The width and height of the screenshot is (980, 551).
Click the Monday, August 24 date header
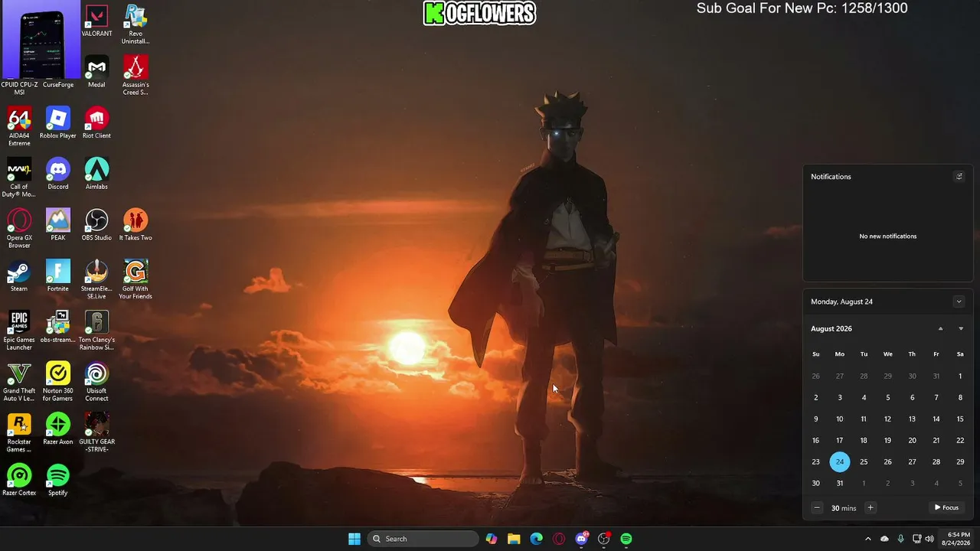click(x=841, y=302)
